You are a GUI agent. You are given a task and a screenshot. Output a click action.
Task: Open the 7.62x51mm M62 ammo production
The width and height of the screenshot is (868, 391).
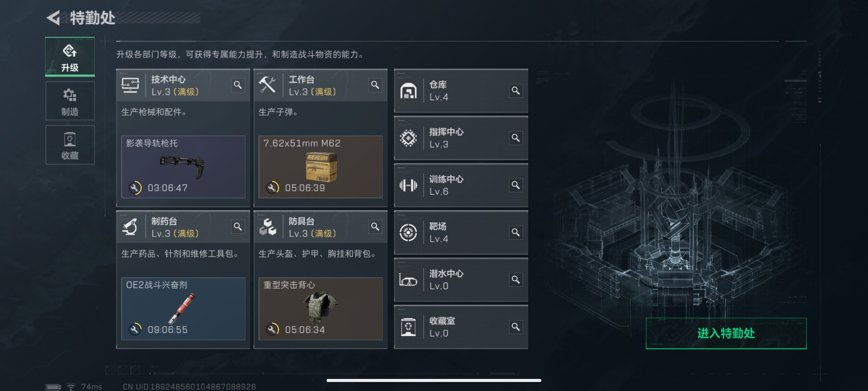click(x=320, y=167)
